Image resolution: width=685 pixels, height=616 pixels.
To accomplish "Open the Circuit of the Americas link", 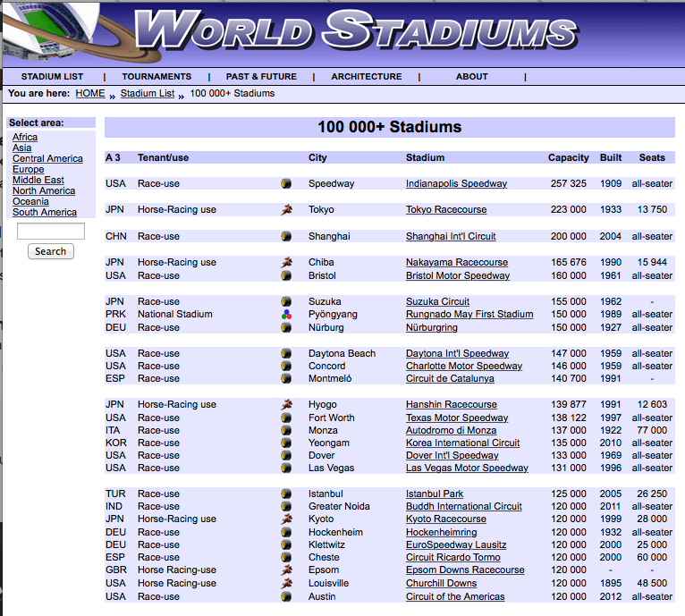I will [x=455, y=596].
